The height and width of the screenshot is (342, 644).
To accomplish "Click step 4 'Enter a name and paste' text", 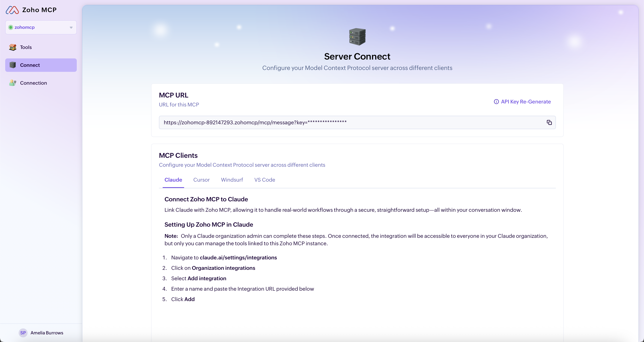I will (242, 289).
